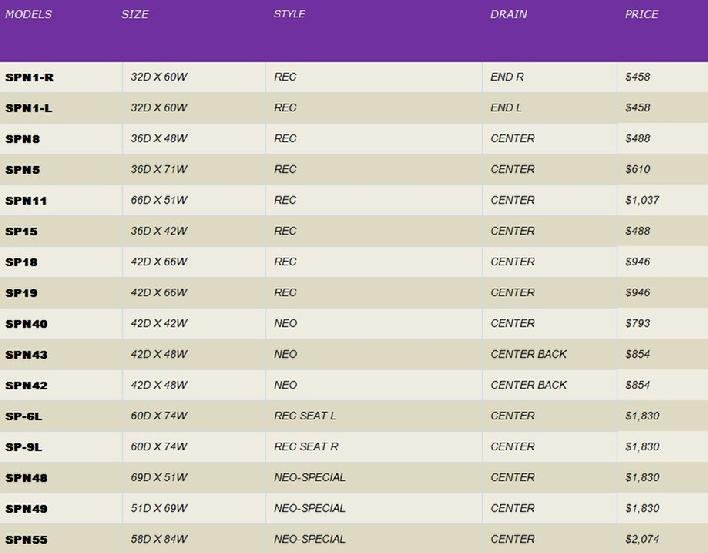Click the $1,037 price cell
The width and height of the screenshot is (708, 553).
642,201
